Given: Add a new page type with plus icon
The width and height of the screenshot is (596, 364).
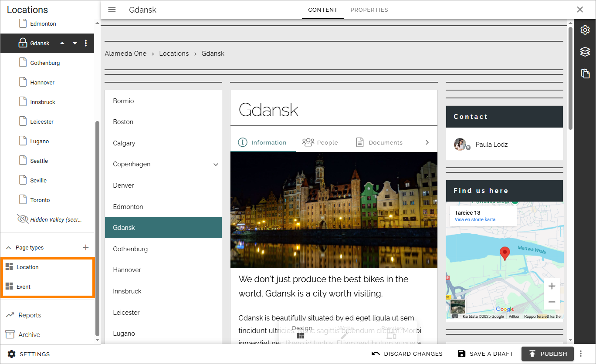Looking at the screenshot, I should pos(86,247).
